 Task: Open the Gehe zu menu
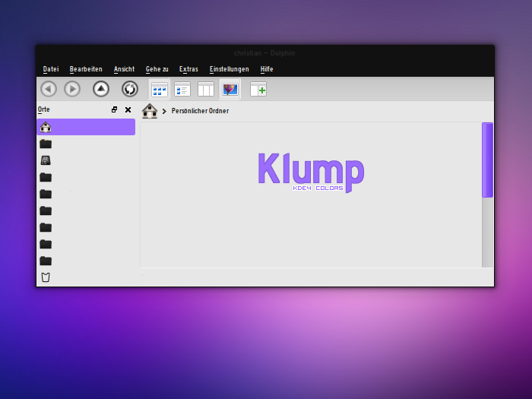(x=157, y=69)
